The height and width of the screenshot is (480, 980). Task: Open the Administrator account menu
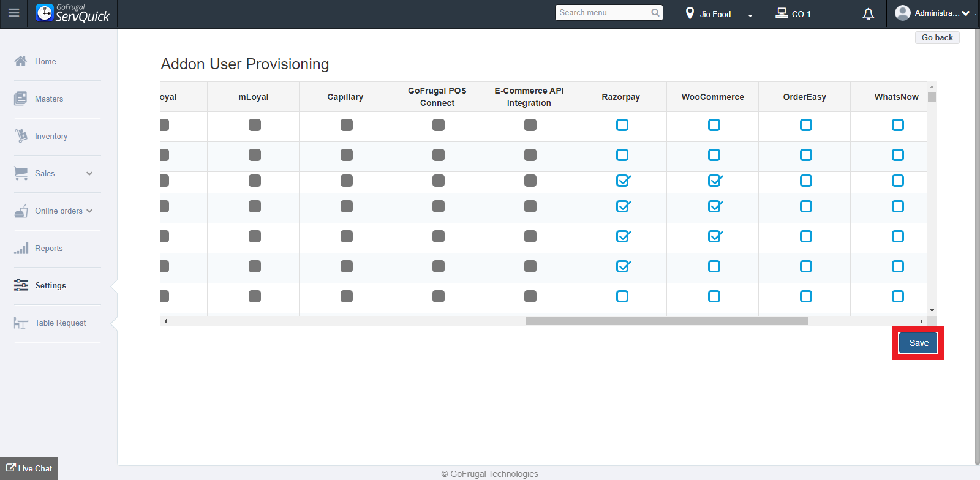[x=932, y=13]
